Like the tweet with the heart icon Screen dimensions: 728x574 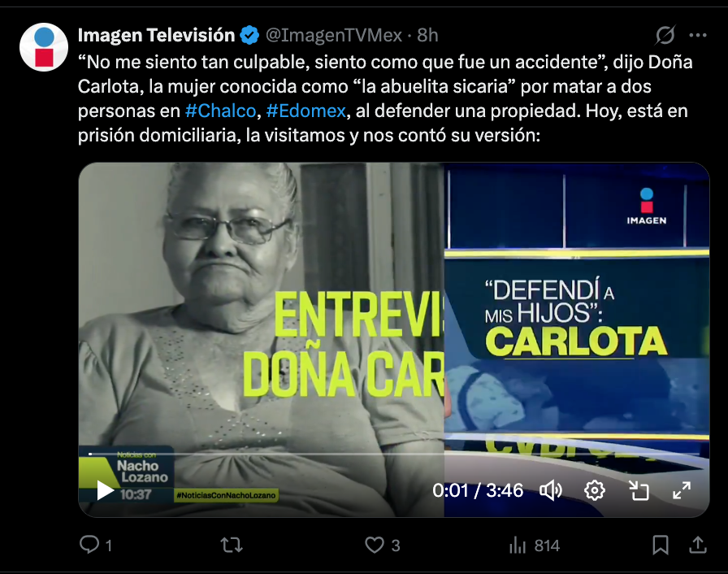click(375, 545)
